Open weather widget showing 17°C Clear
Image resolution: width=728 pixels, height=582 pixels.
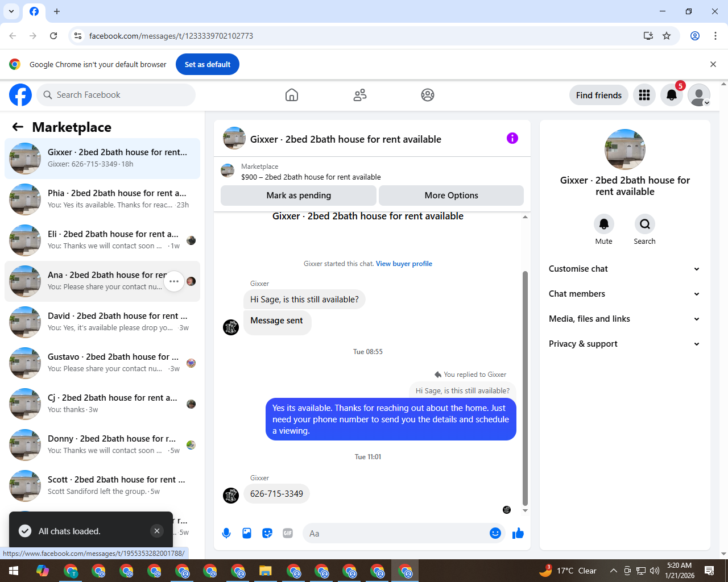coord(568,571)
